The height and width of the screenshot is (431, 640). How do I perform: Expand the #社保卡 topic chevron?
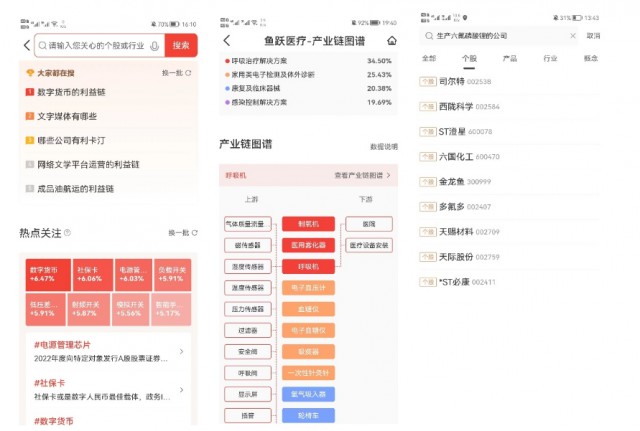click(181, 390)
